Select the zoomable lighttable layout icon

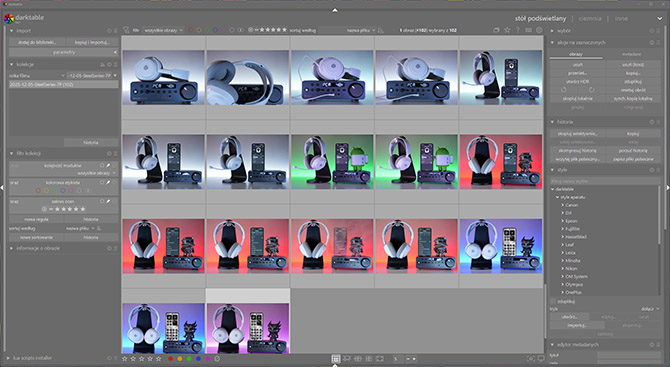(x=347, y=359)
